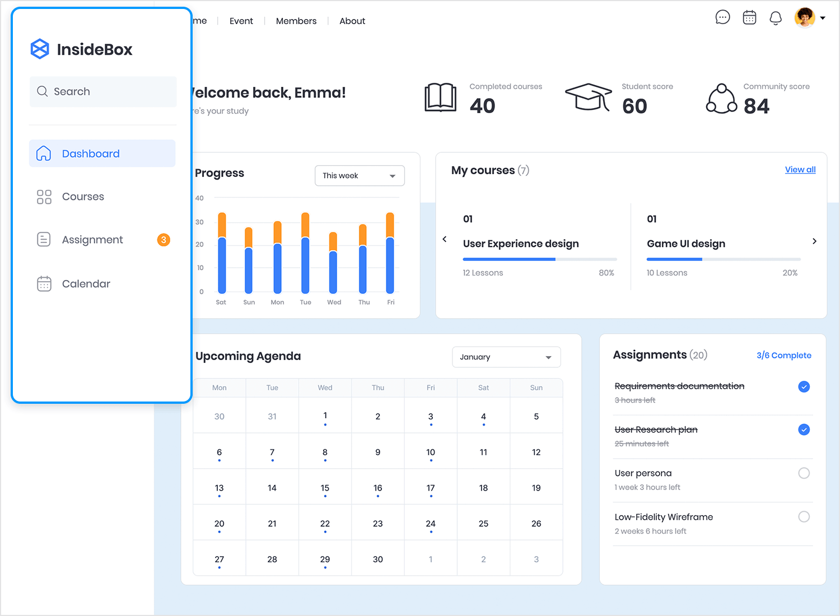Click the Low-Fidelity Wireframe assignment title
The height and width of the screenshot is (616, 840).
(x=664, y=517)
